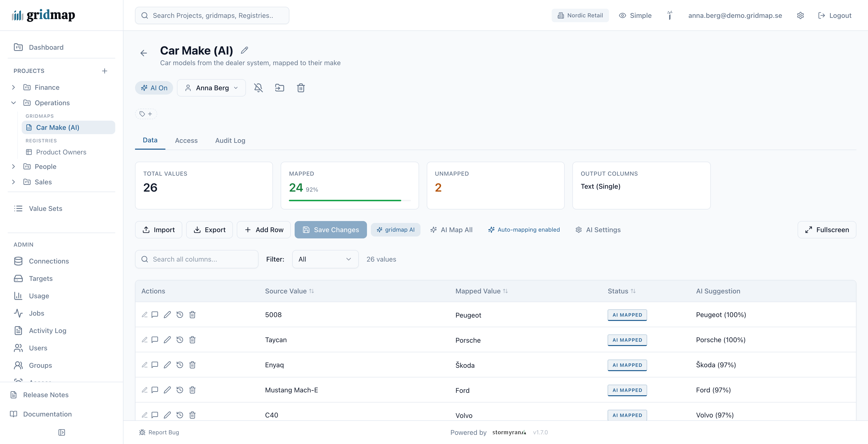Focus the Search all columns field
Viewport: 868px width, 444px height.
tap(197, 259)
